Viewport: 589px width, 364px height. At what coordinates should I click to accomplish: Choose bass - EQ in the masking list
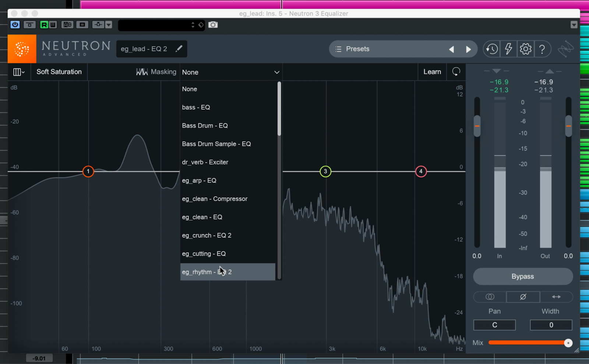pyautogui.click(x=228, y=107)
